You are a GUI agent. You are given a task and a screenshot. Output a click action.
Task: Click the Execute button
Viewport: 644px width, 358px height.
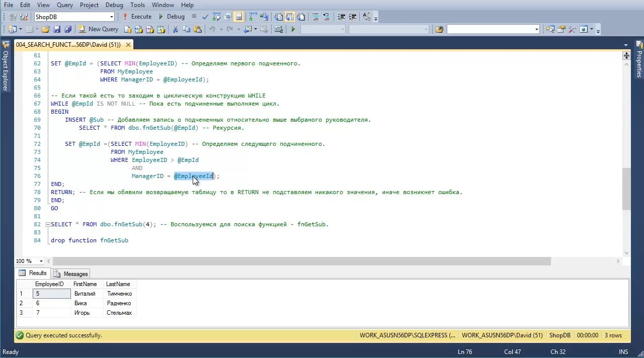[x=137, y=17]
